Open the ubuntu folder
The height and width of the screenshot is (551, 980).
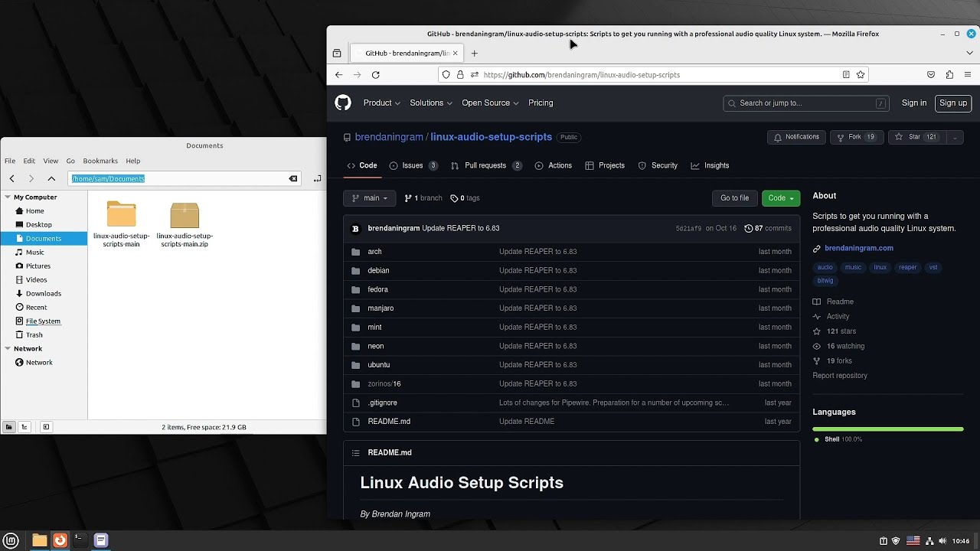pos(378,365)
